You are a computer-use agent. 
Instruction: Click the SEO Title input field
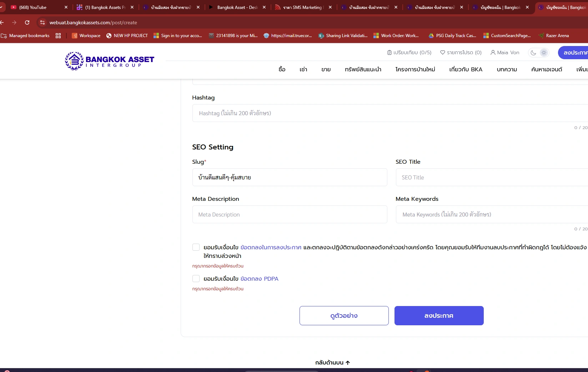pos(492,177)
